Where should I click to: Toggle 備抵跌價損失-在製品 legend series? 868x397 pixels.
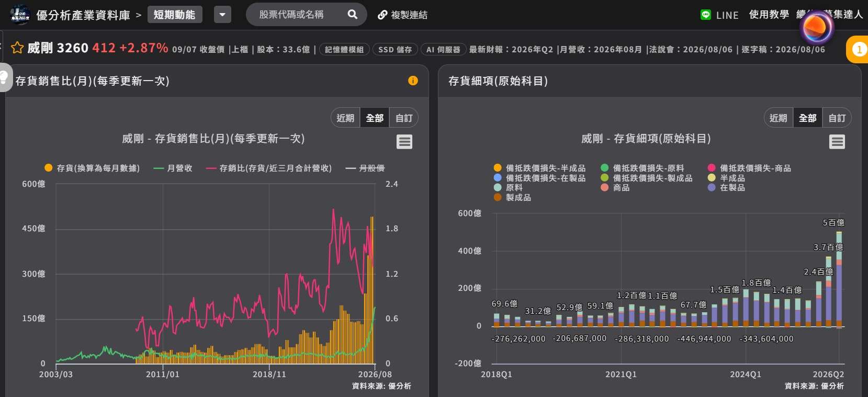pyautogui.click(x=540, y=178)
